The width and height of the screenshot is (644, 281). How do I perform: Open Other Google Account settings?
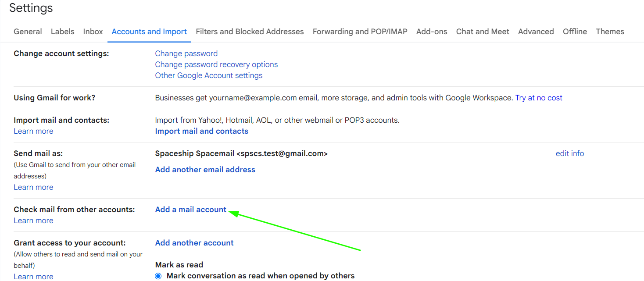click(x=208, y=75)
